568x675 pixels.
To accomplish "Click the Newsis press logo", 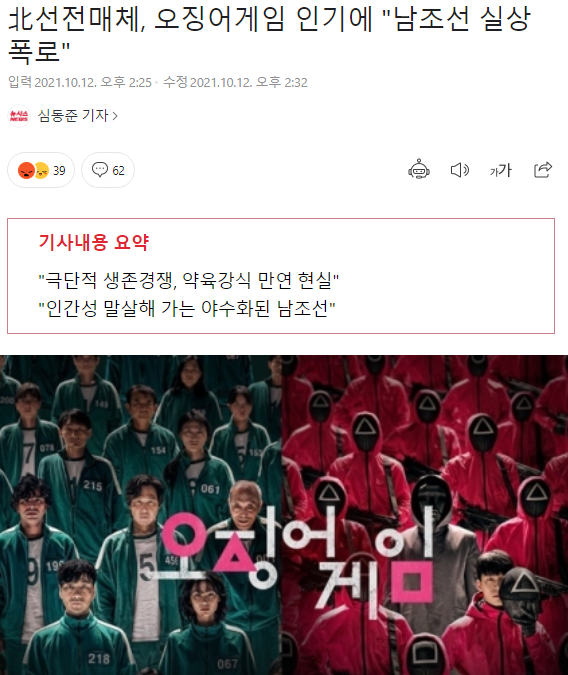I will [x=19, y=116].
